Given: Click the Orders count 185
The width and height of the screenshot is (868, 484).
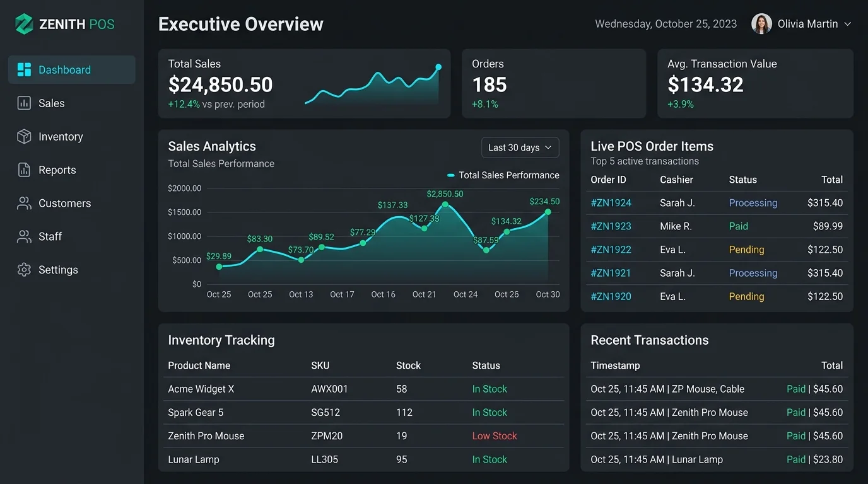Looking at the screenshot, I should (490, 84).
